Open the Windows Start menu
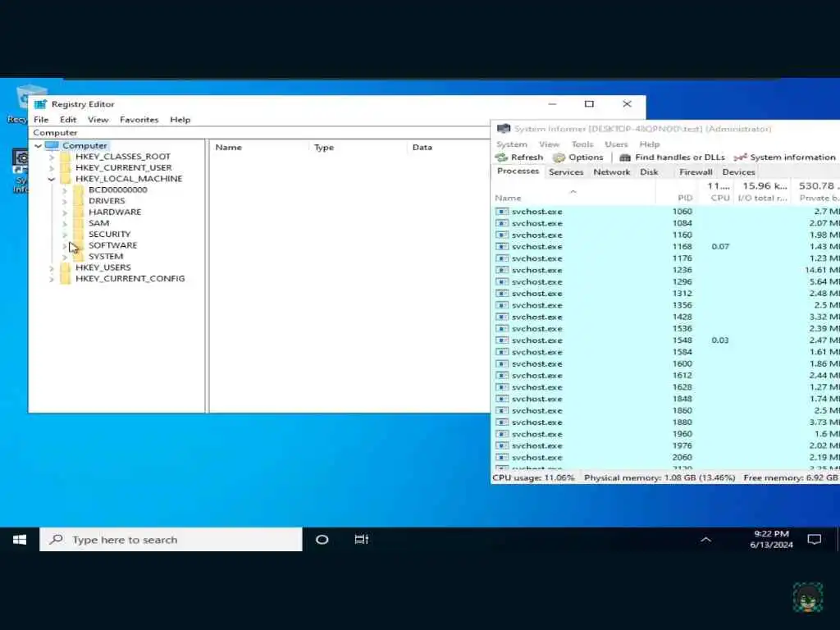840x630 pixels. [x=20, y=540]
